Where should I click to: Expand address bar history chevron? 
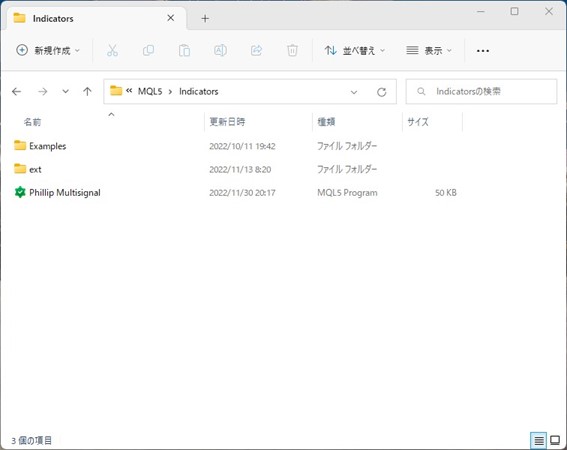click(x=354, y=92)
